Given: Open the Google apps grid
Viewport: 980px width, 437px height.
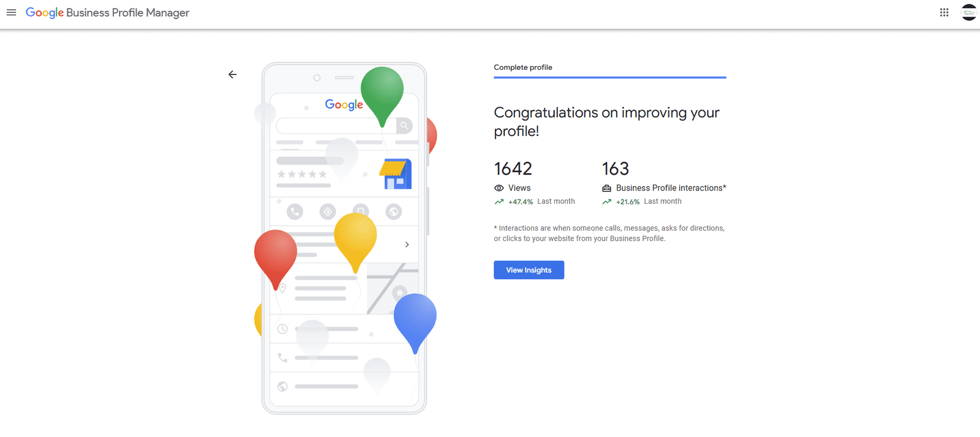Looking at the screenshot, I should point(944,12).
